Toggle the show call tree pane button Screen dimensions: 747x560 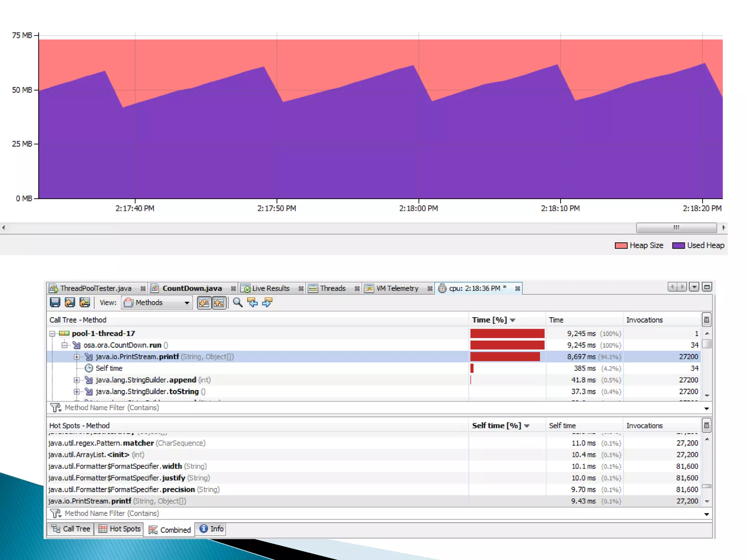coord(204,302)
